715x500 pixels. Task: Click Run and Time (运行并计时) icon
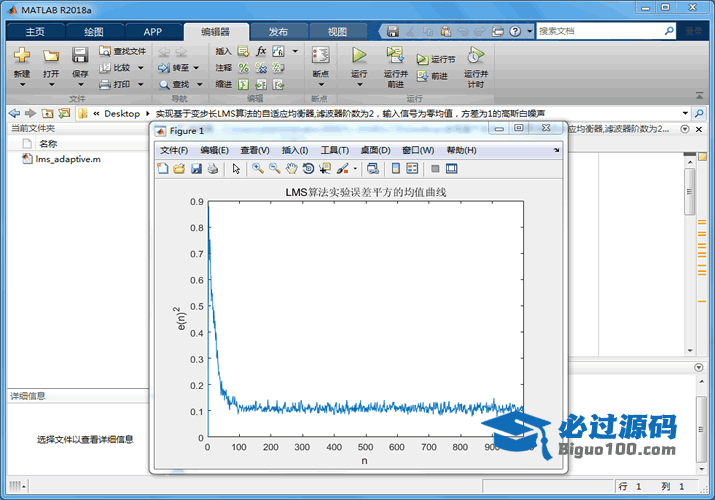click(475, 55)
